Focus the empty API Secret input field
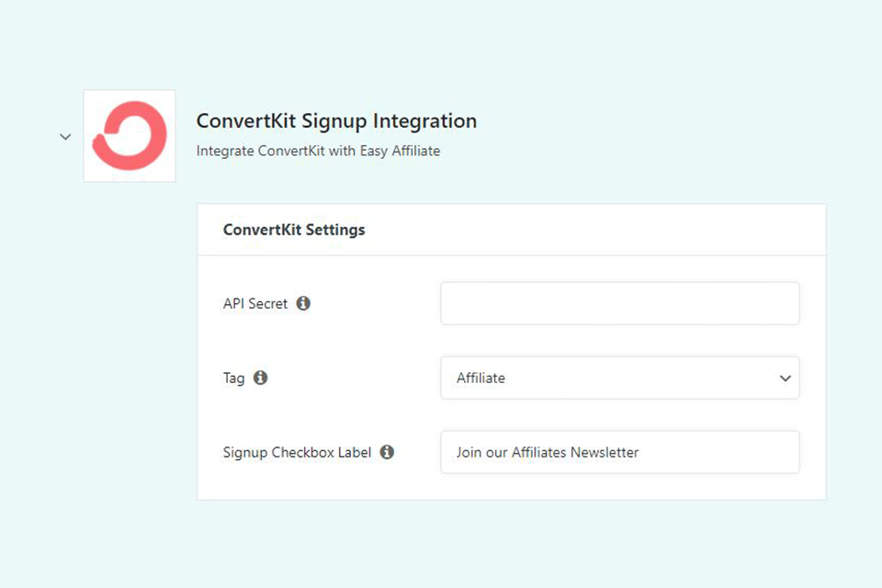882x588 pixels. click(619, 303)
